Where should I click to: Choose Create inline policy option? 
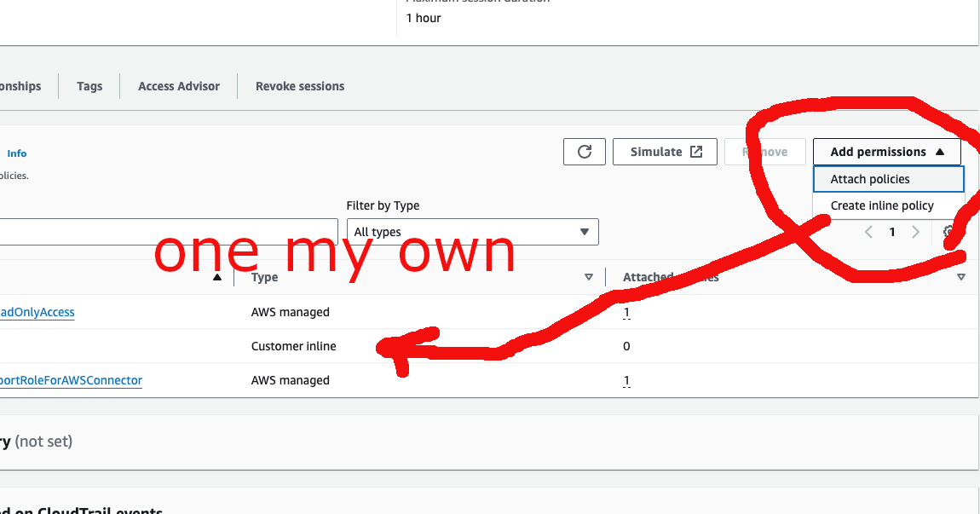click(882, 205)
